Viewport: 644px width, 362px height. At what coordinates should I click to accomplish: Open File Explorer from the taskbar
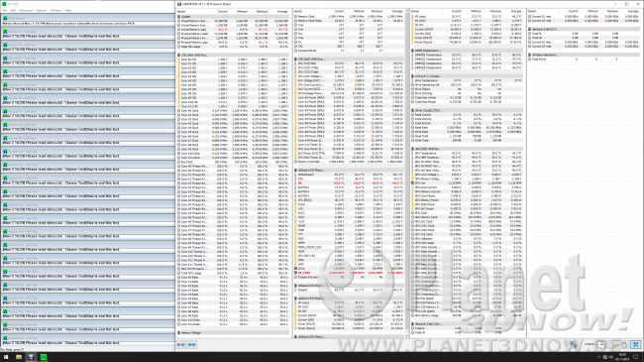click(x=19, y=357)
